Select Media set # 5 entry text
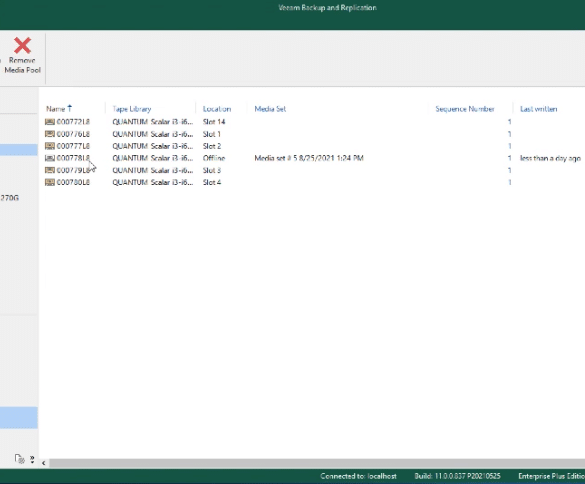The image size is (585, 484). (309, 158)
